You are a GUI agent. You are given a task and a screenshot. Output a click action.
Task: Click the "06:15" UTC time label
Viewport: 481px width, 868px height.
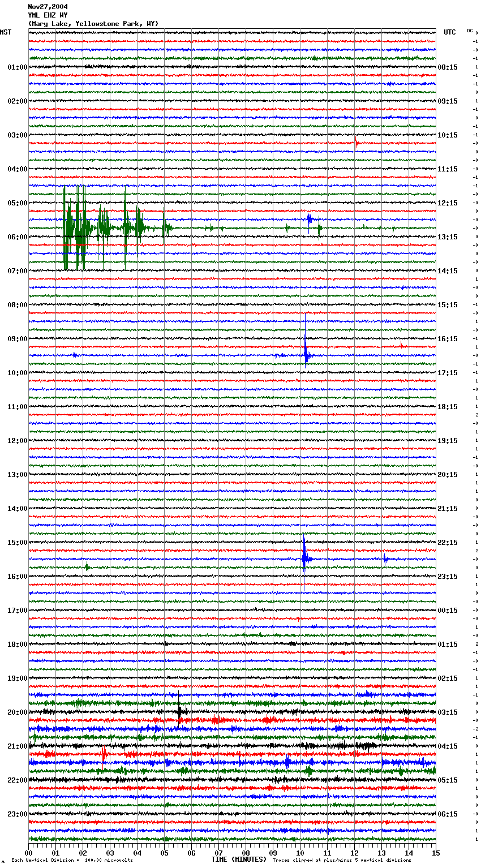coord(448,814)
